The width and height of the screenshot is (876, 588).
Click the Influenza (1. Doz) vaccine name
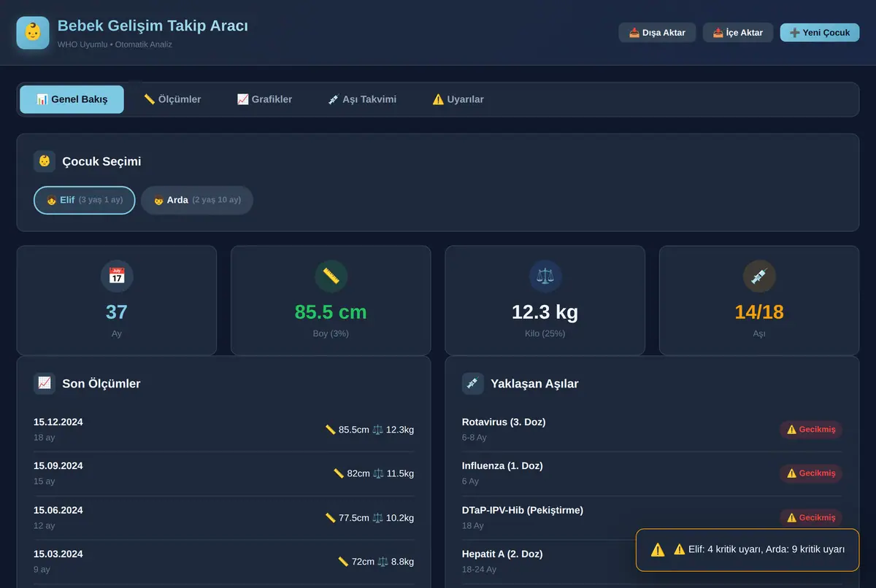point(502,465)
